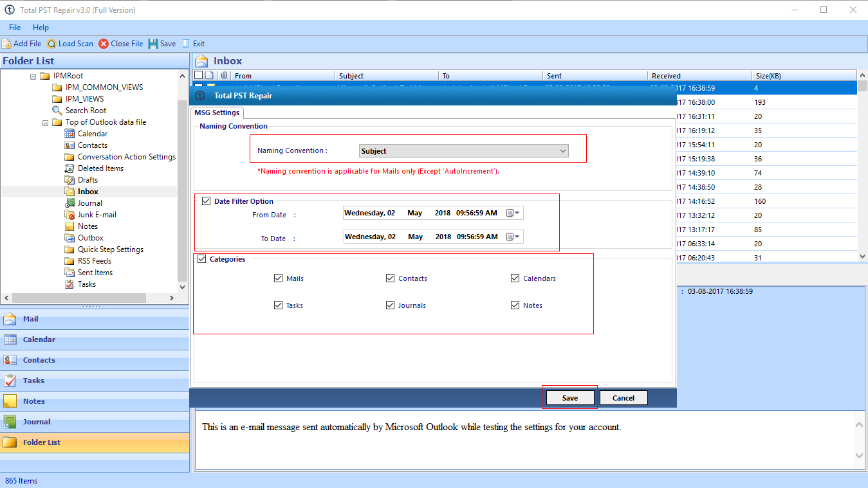Open Contacts view in navigation pane

[x=95, y=360]
